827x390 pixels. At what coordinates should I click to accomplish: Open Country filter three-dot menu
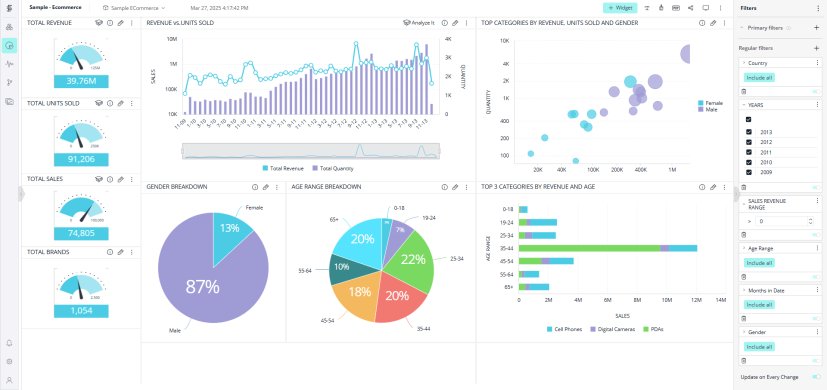click(818, 63)
